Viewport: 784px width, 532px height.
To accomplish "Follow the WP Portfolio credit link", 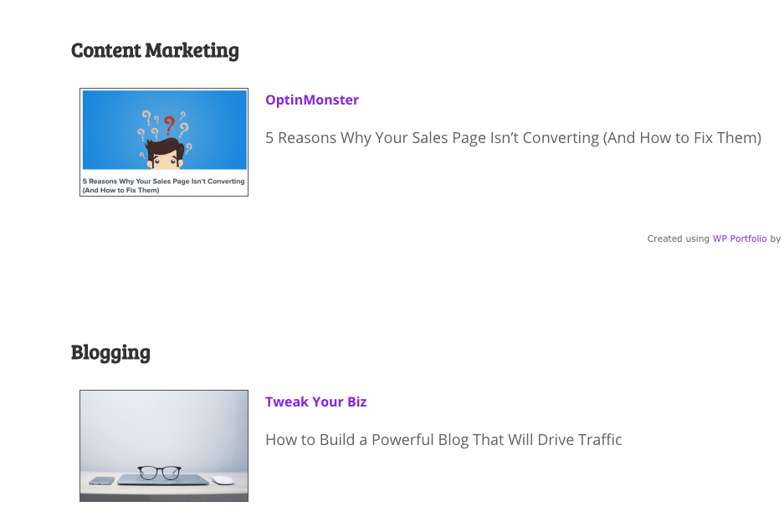I will tap(740, 238).
